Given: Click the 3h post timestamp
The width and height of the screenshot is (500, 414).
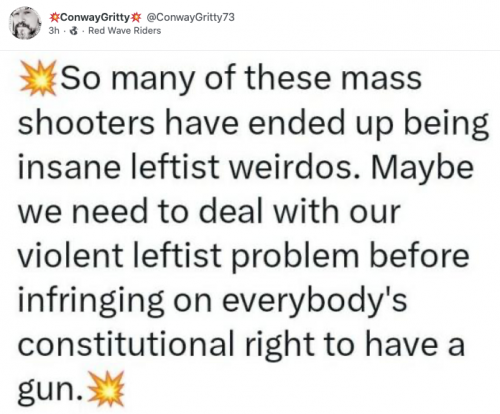Looking at the screenshot, I should (54, 31).
